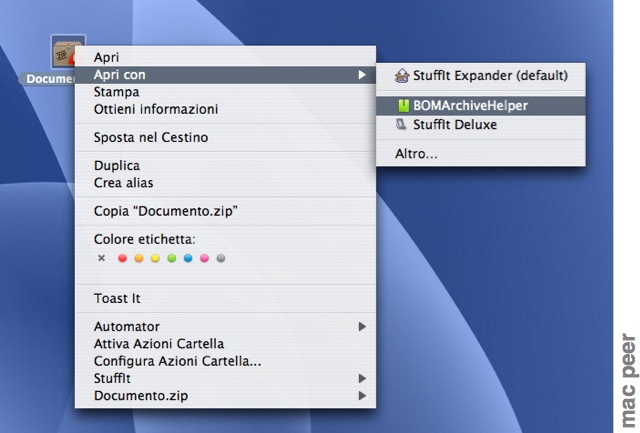Expand the Automator submenu arrow
Screen dimensions: 640x433
(362, 326)
